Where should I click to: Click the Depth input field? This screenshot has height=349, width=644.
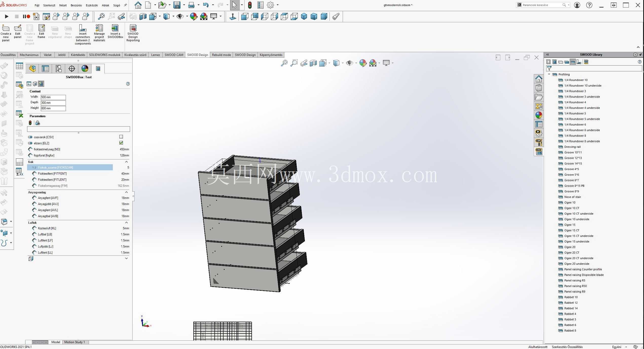tap(53, 103)
